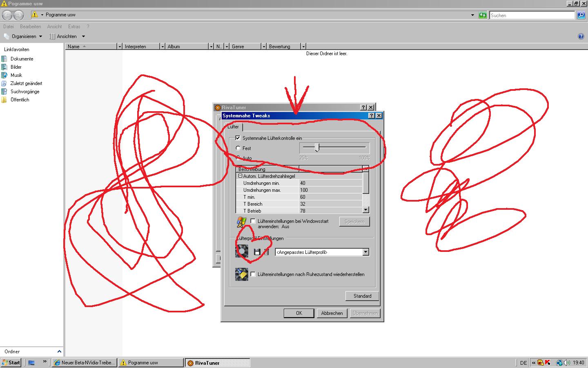
Task: Click the warning folder icon in the address bar
Action: click(x=35, y=15)
